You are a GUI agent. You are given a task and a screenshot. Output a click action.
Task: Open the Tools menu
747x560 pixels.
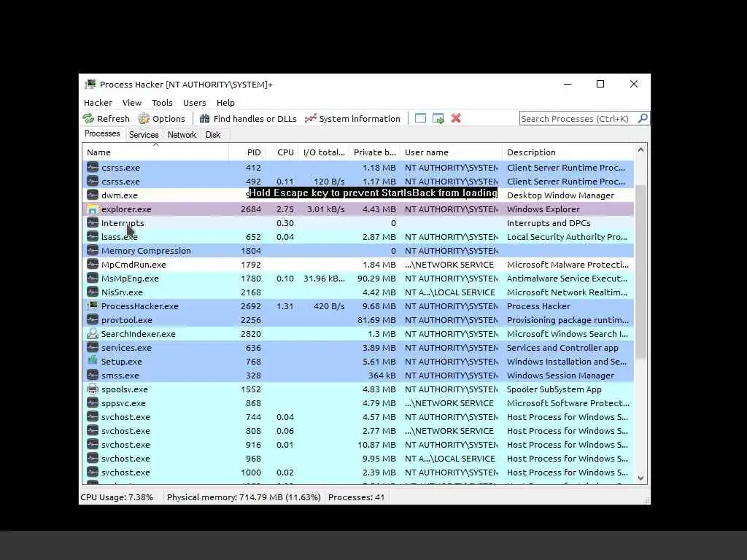coord(162,103)
